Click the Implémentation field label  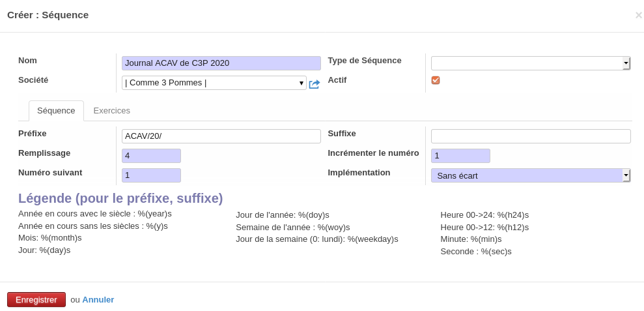coord(359,173)
